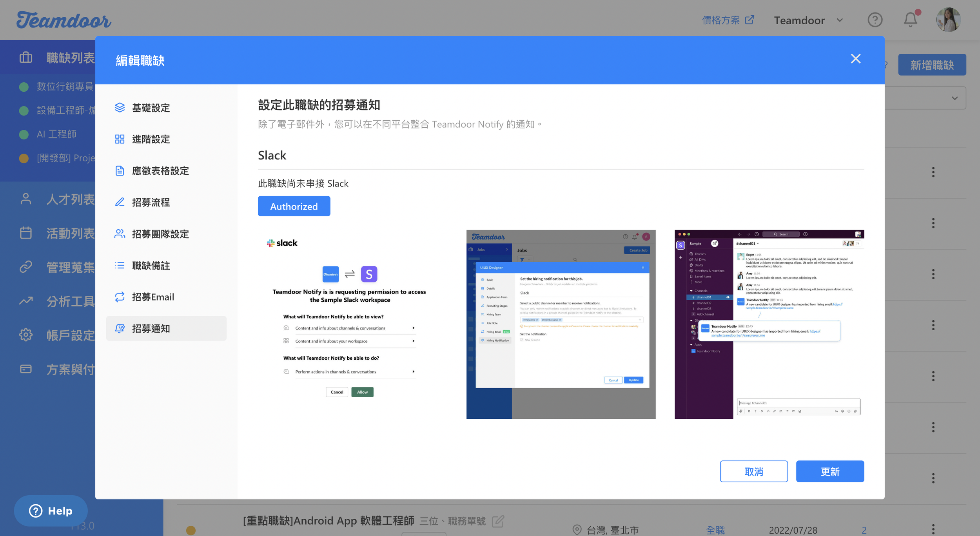View the Slack channel notification example thumbnail
980x536 pixels.
[769, 324]
